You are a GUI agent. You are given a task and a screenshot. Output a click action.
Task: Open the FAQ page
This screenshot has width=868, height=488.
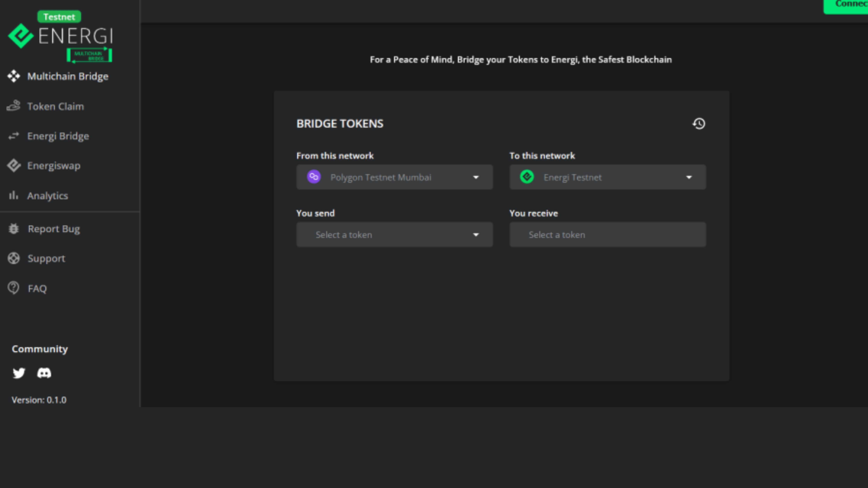(x=37, y=289)
